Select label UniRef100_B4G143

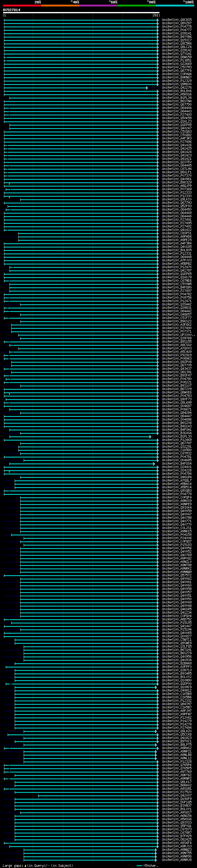click(x=176, y=426)
